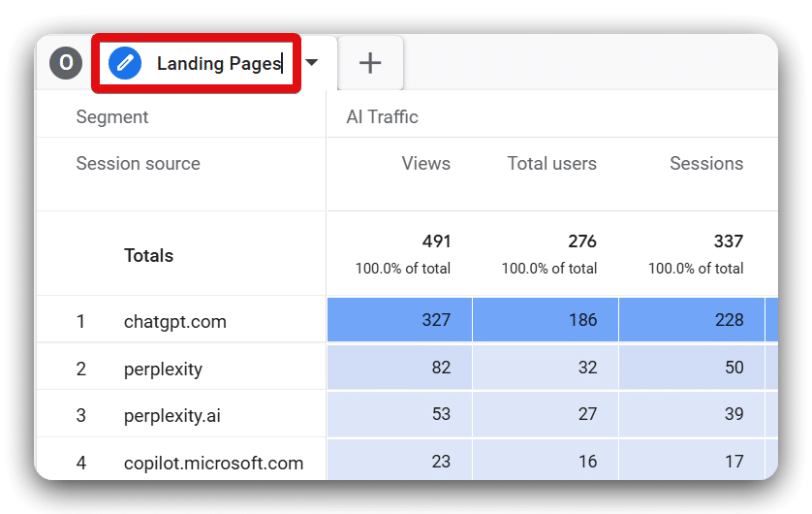Image resolution: width=812 pixels, height=514 pixels.
Task: Sort by the Sessions column header
Action: pos(705,164)
